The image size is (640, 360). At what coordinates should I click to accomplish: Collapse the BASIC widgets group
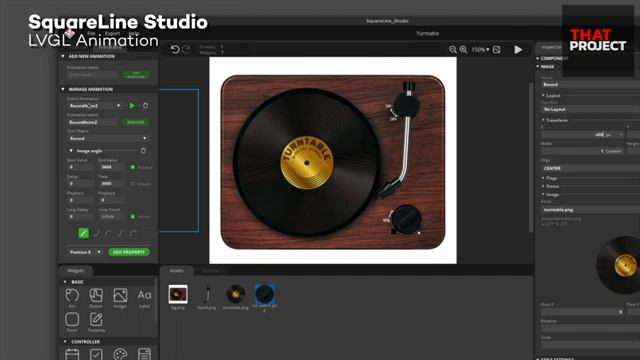tap(65, 282)
